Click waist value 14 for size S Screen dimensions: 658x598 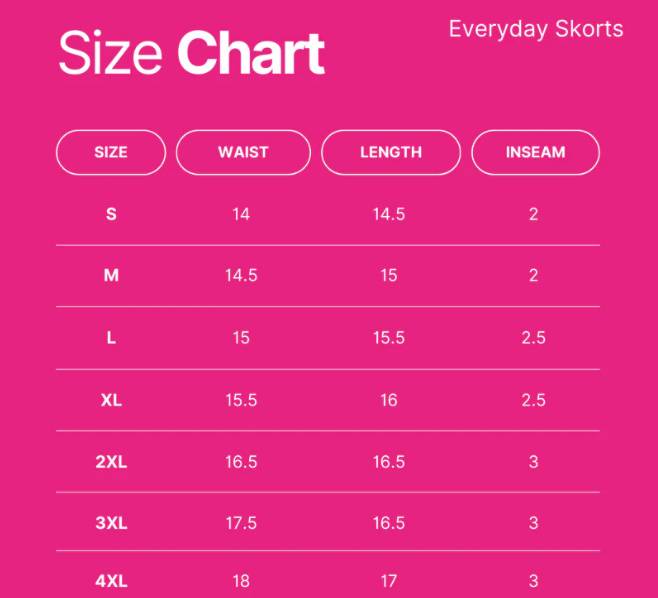241,214
